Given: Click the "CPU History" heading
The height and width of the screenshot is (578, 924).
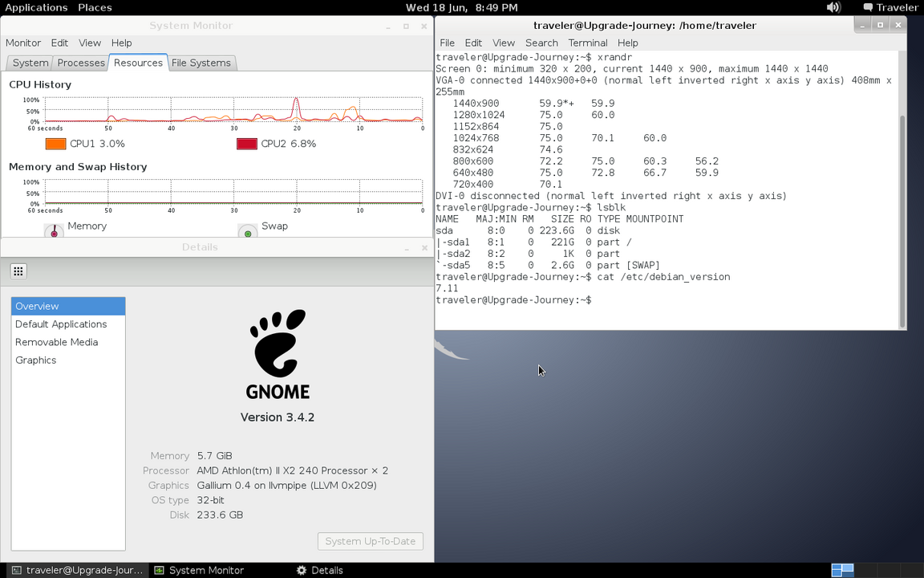Looking at the screenshot, I should click(x=40, y=85).
